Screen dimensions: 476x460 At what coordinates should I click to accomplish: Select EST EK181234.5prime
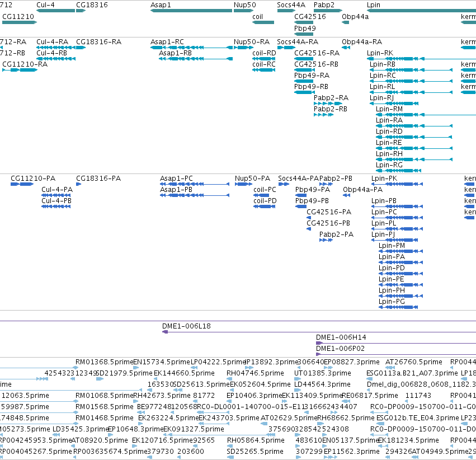[409, 440]
